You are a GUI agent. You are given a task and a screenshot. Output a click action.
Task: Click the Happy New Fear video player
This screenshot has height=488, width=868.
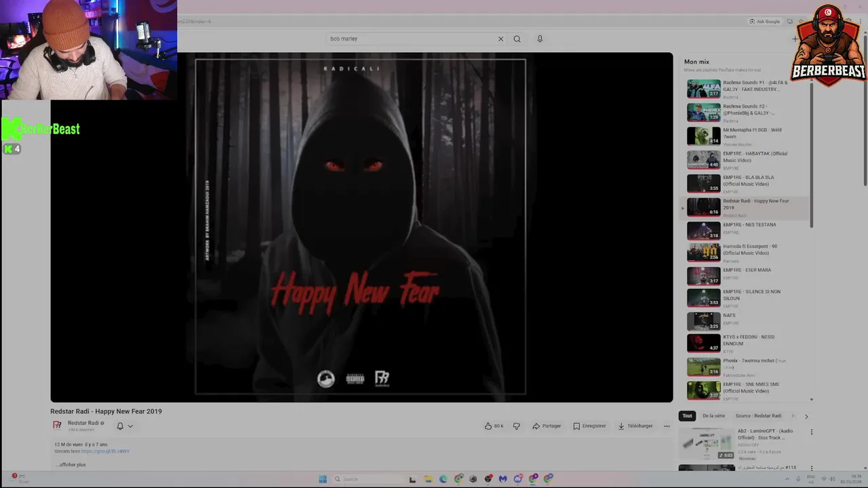tap(361, 227)
